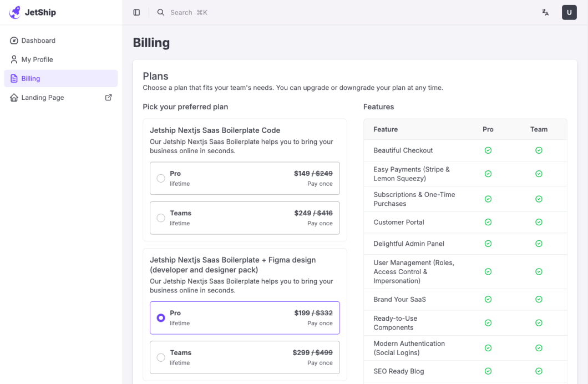Image resolution: width=588 pixels, height=384 pixels.
Task: Click the Beautiful Checkout Pro checkmark
Action: (x=488, y=150)
